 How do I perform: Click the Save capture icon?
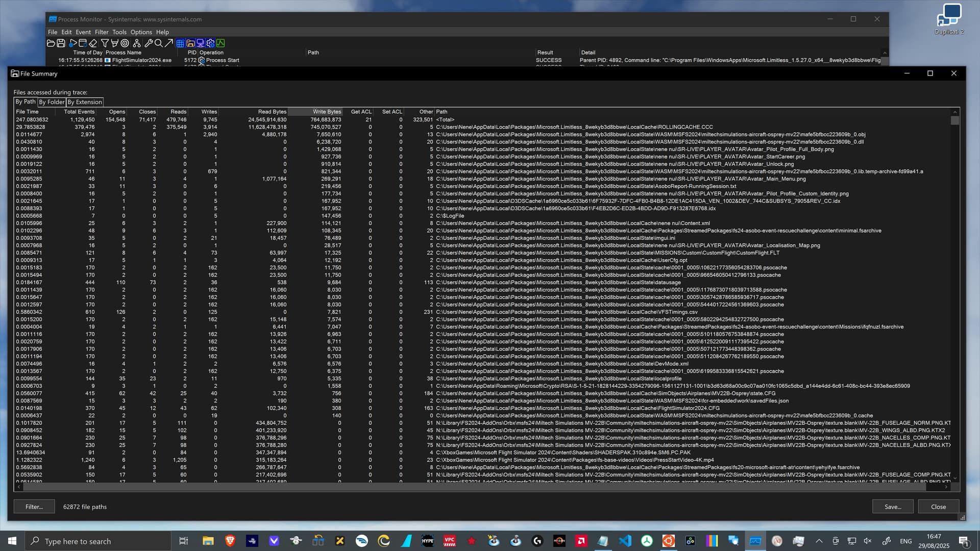(61, 43)
